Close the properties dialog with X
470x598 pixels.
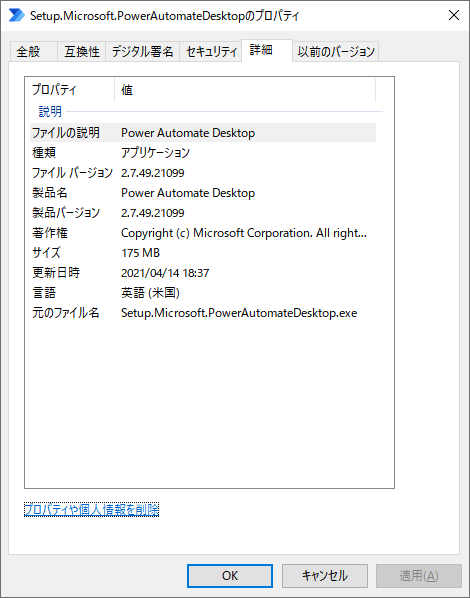[454, 15]
